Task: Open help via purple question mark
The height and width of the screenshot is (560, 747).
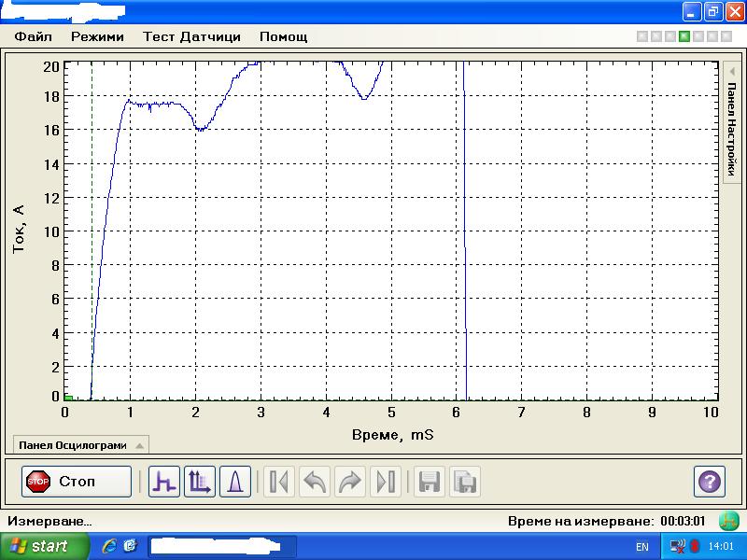Action: (710, 482)
